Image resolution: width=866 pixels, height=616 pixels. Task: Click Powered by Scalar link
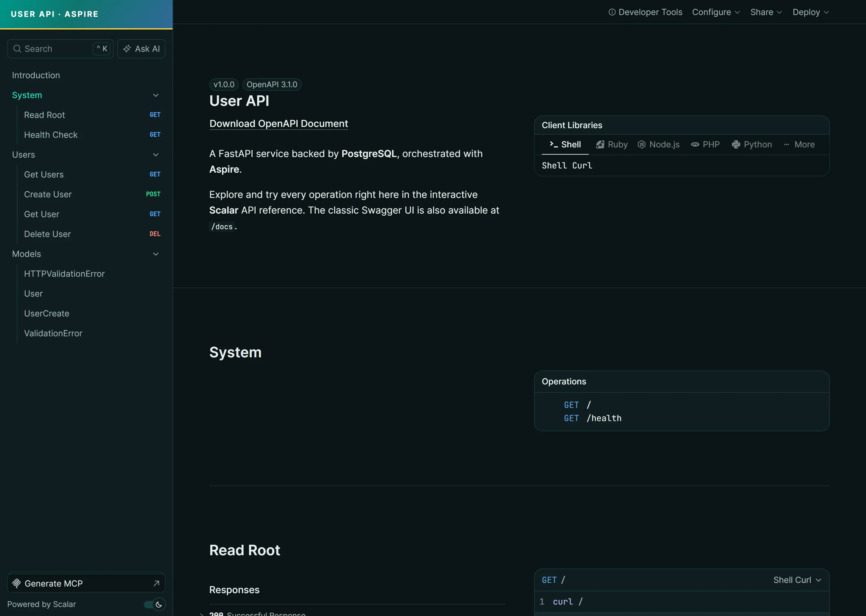coord(42,604)
